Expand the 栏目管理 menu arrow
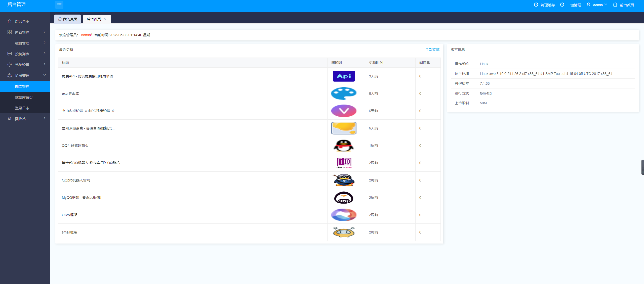Viewport: 644px width, 284px height. coord(45,42)
